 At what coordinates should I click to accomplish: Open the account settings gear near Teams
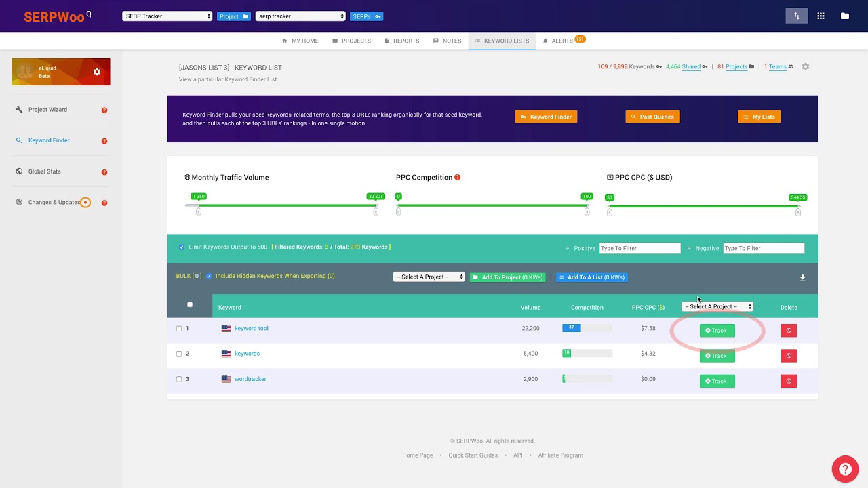tap(806, 66)
